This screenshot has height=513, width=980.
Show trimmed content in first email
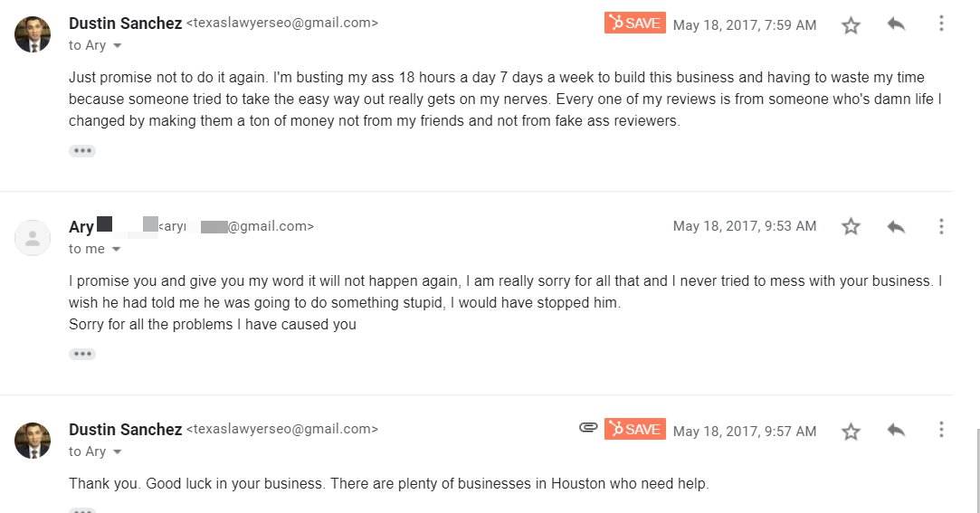tap(82, 151)
